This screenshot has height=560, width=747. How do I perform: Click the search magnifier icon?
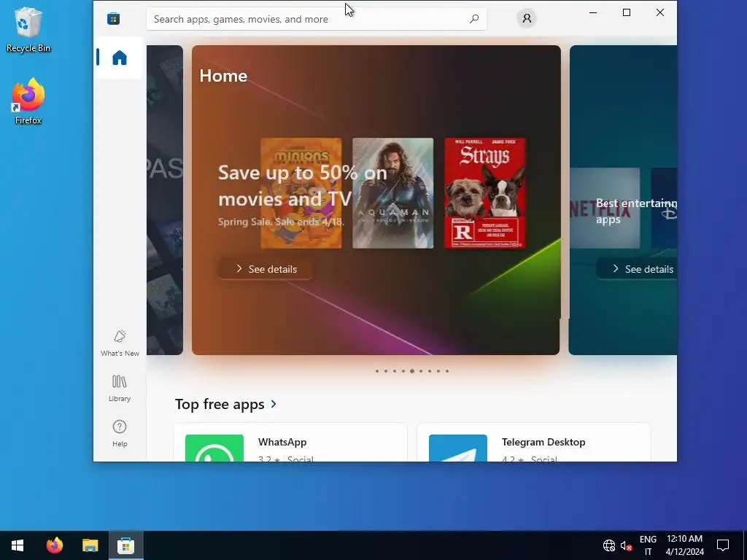(474, 19)
